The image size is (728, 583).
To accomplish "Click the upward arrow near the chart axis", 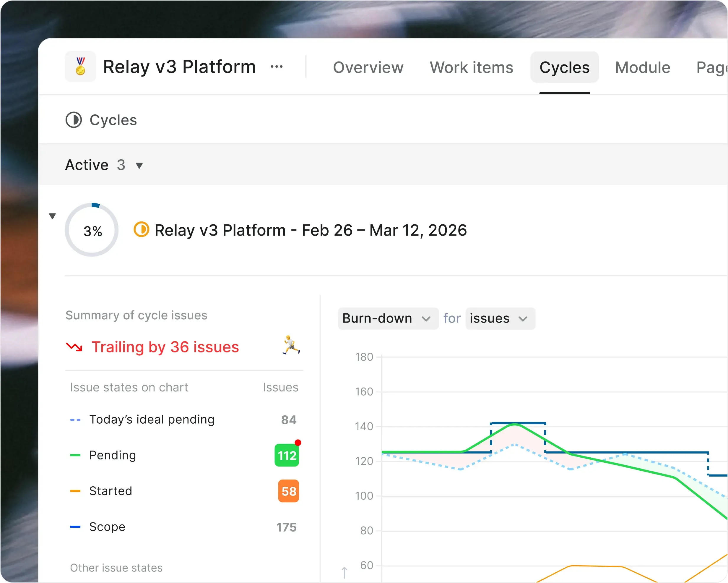I will (344, 573).
